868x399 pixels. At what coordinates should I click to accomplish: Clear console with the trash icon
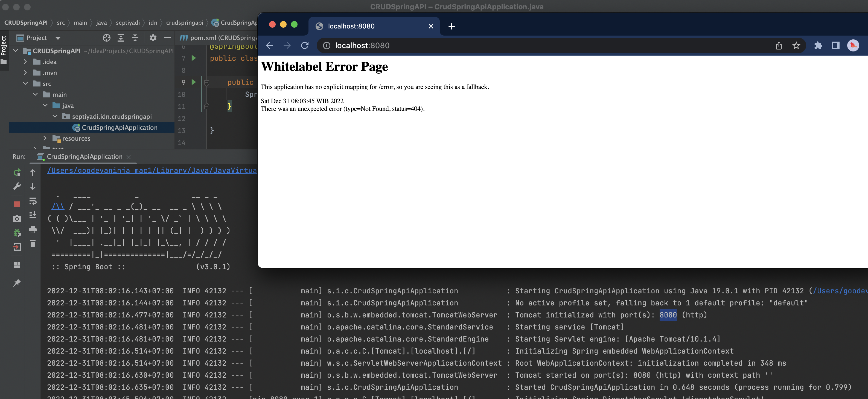click(x=33, y=243)
